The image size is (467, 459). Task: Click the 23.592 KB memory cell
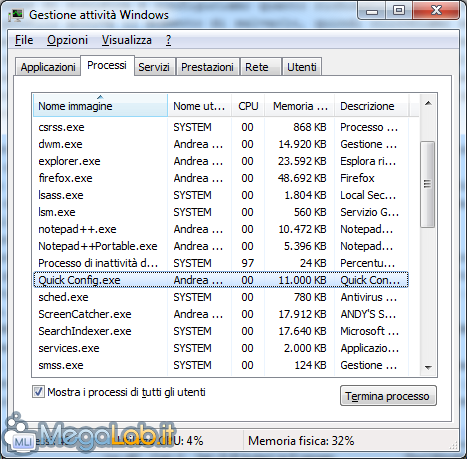click(302, 161)
